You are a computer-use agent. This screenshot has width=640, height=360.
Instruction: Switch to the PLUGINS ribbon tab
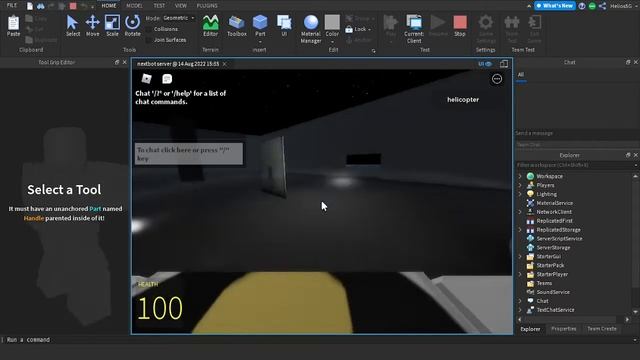207,6
